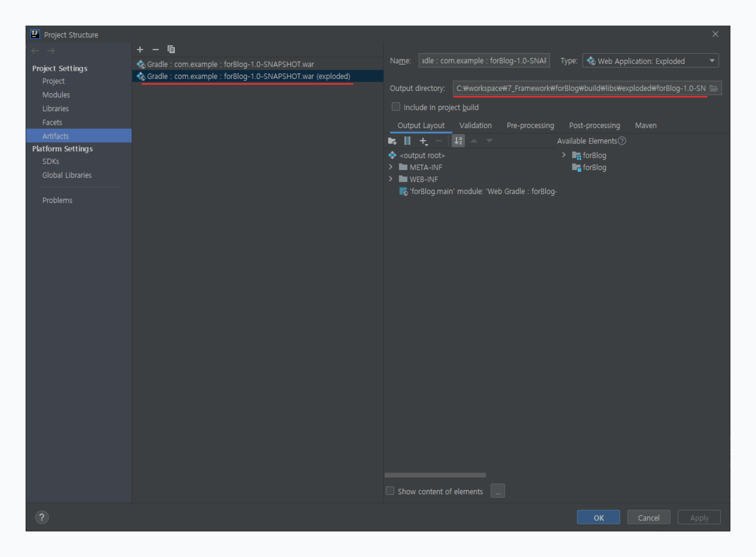Open the Maven tab
Image resolution: width=756 pixels, height=557 pixels.
click(x=646, y=125)
